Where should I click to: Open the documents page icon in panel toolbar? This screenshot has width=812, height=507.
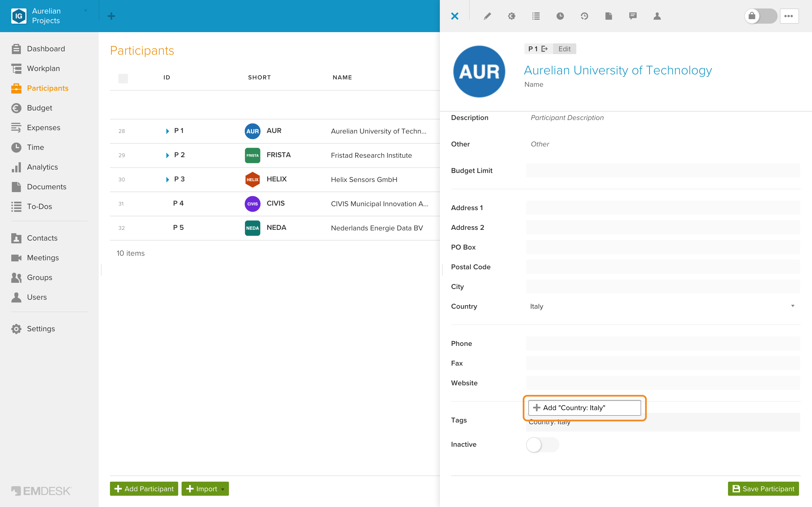pos(608,16)
